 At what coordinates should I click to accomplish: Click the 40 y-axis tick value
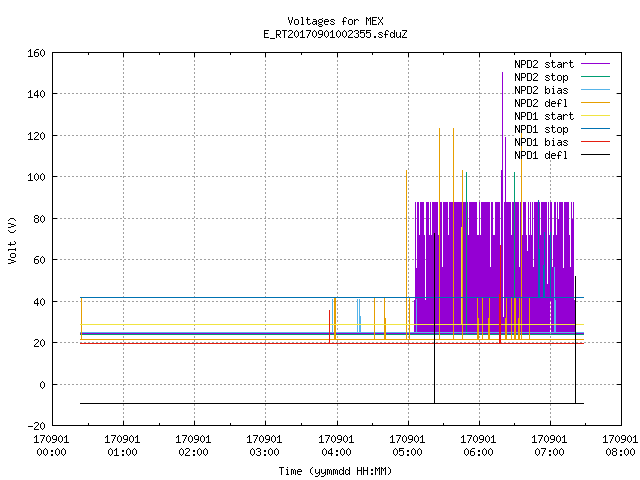(x=39, y=302)
